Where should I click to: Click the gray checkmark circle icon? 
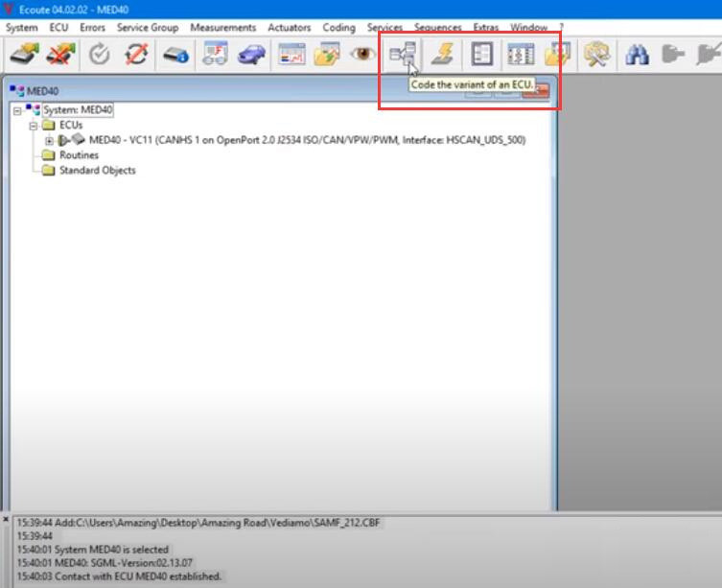(x=100, y=55)
